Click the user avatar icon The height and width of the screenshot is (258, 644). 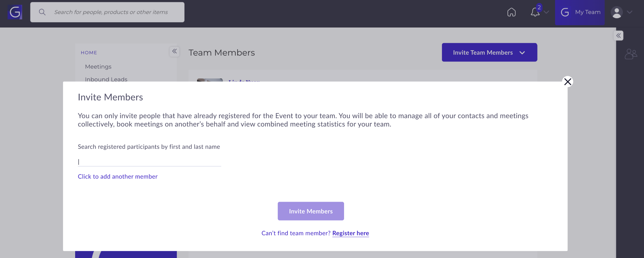tap(617, 12)
